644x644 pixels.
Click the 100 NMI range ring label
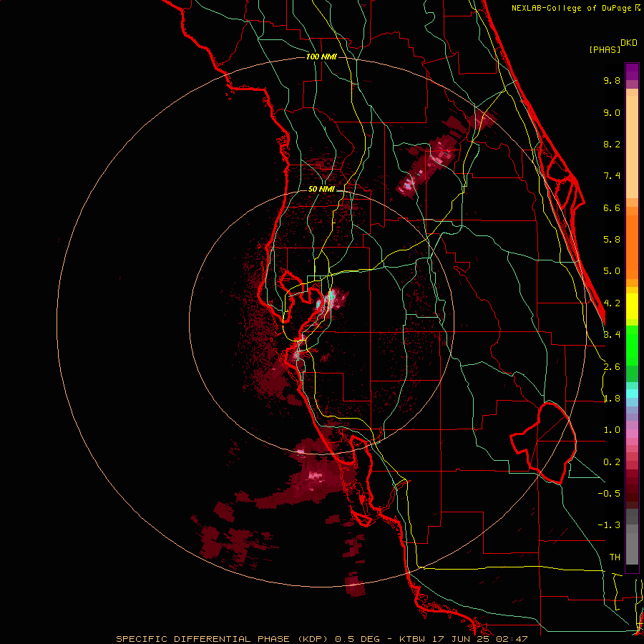(x=321, y=57)
